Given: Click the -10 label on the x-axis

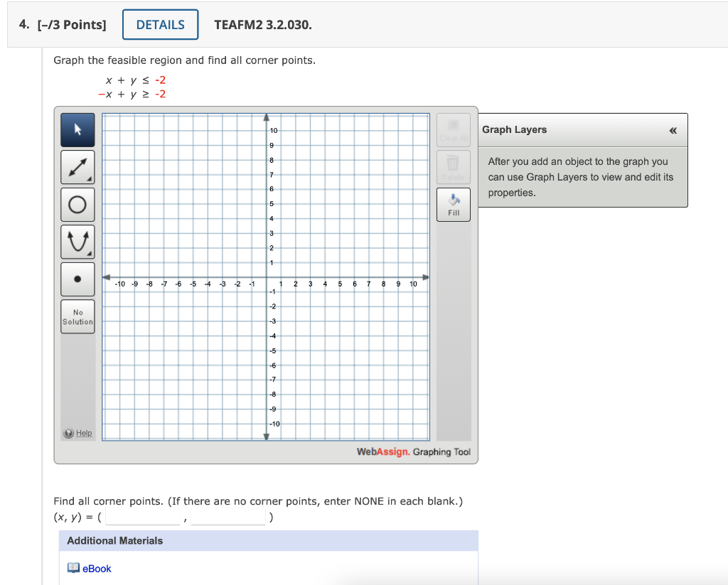Looking at the screenshot, I should (119, 284).
